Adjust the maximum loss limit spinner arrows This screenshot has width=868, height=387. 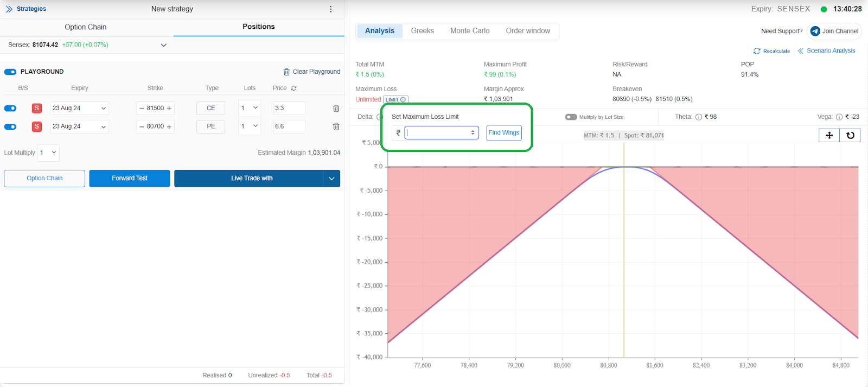pos(473,132)
